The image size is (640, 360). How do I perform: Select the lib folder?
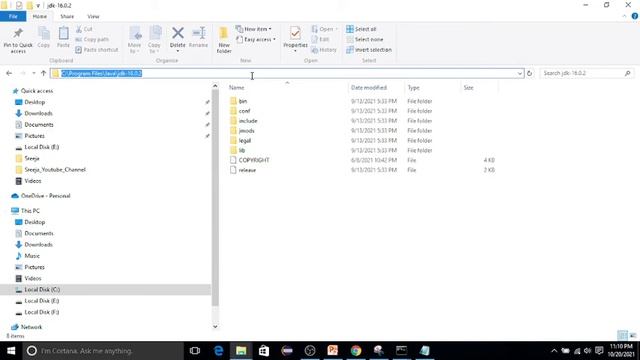click(242, 150)
